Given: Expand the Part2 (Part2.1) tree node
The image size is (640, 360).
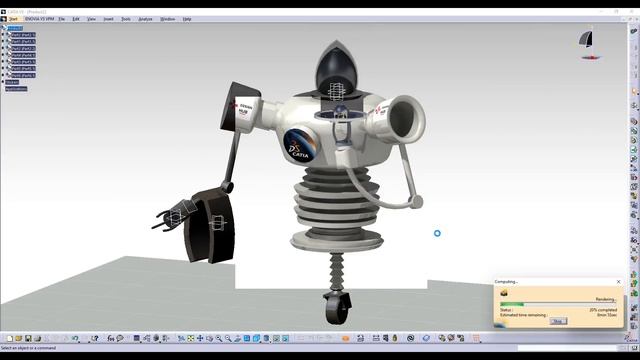Looking at the screenshot, I should coord(2,35).
